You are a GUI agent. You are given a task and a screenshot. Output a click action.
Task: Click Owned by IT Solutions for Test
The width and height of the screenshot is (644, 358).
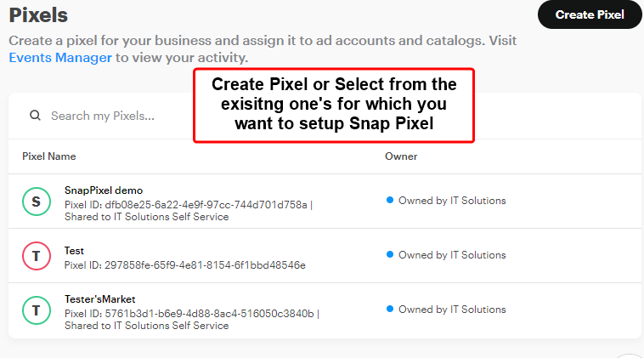[x=452, y=255]
